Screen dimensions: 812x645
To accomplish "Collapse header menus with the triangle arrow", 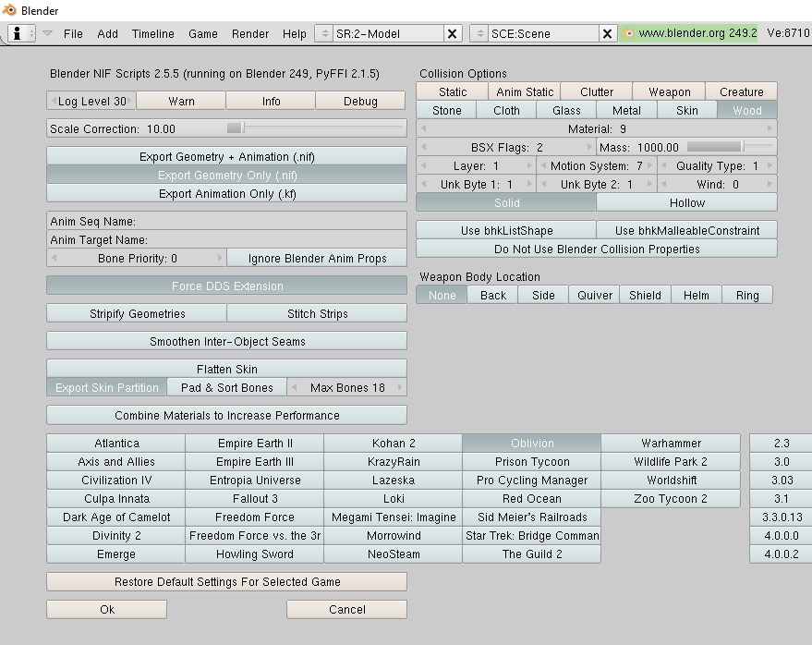I will tap(47, 33).
